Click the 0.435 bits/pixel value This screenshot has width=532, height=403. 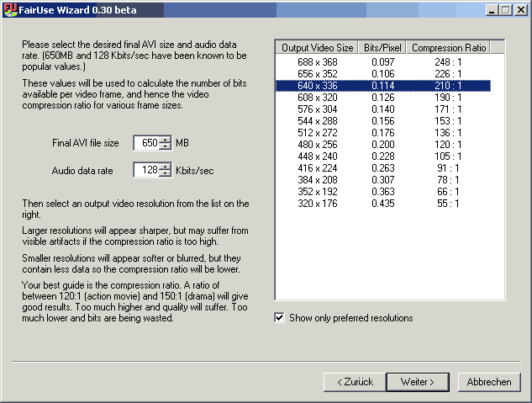pyautogui.click(x=383, y=204)
